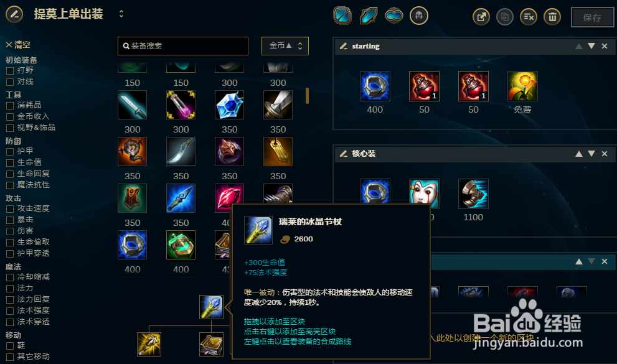The image size is (617, 364).
Task: Select the free yellow flower trinket in starting block
Action: tap(522, 86)
